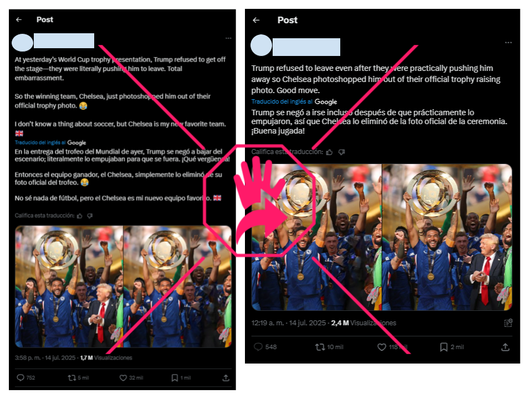Click left post's 'Traducido del inglés al' link
532x399 pixels.
40,142
